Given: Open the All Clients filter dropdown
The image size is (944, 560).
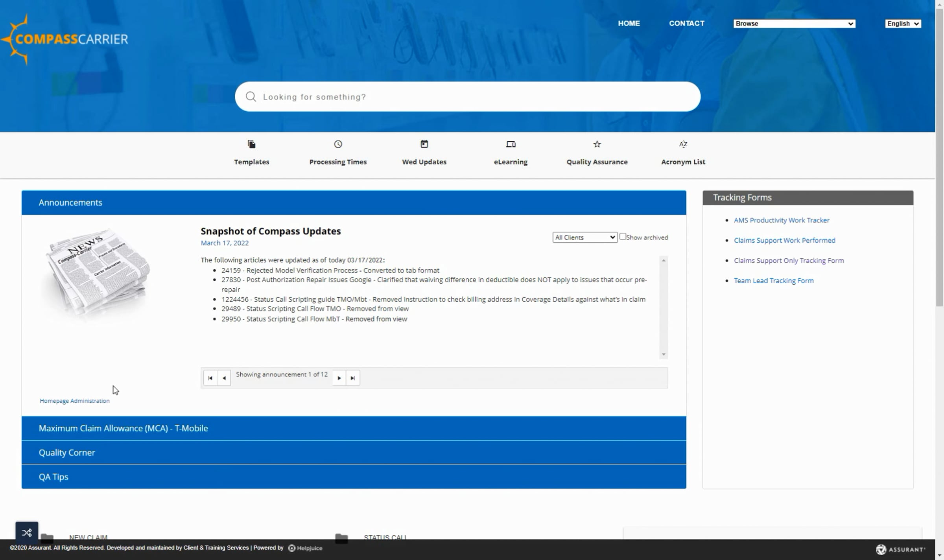Looking at the screenshot, I should (x=584, y=237).
